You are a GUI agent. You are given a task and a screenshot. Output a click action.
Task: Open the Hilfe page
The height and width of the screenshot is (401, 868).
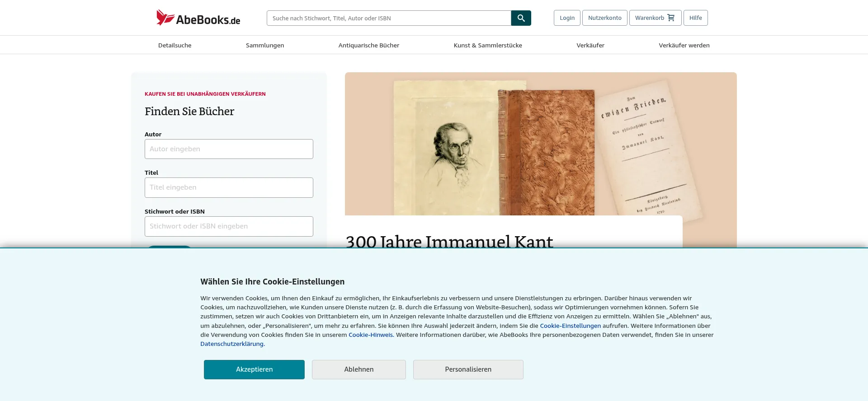coord(695,18)
